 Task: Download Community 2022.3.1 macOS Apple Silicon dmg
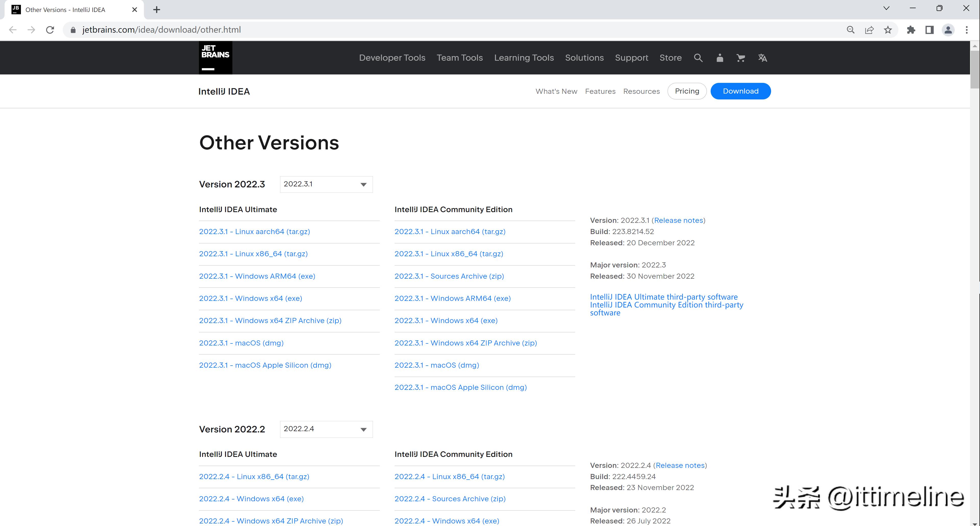[460, 388]
